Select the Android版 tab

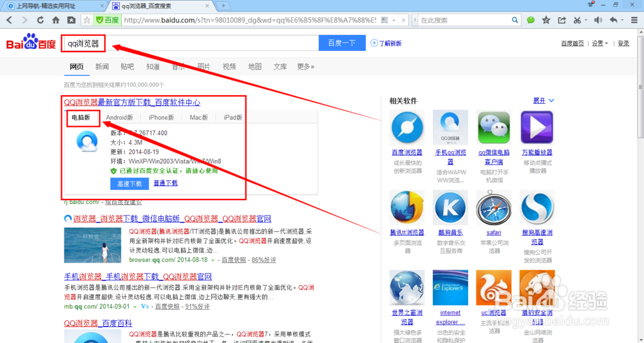point(120,117)
